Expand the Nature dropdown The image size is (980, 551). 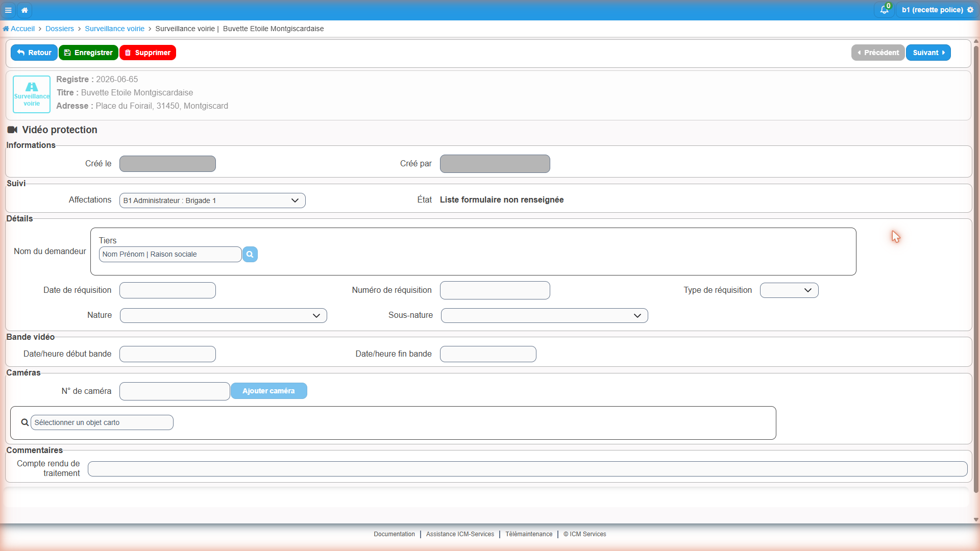point(224,316)
